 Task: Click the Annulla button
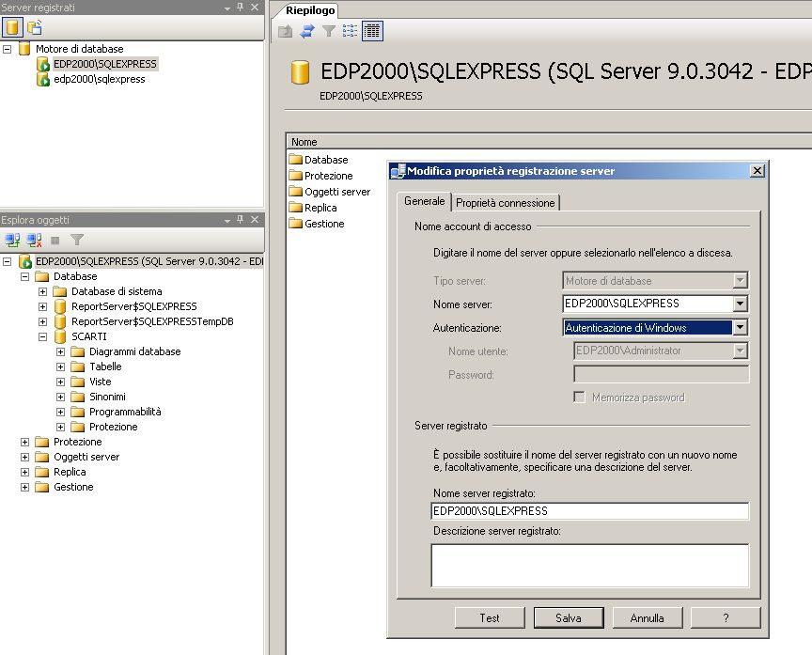[x=648, y=617]
